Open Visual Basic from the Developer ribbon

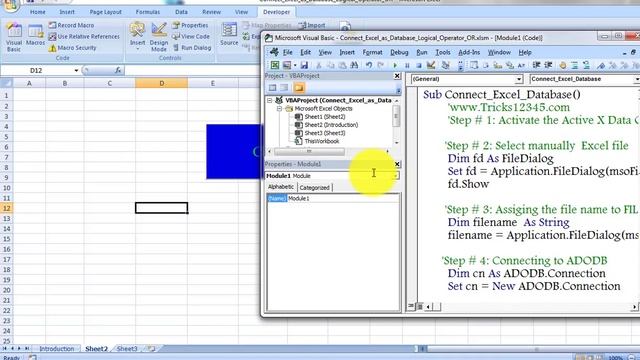tap(14, 38)
